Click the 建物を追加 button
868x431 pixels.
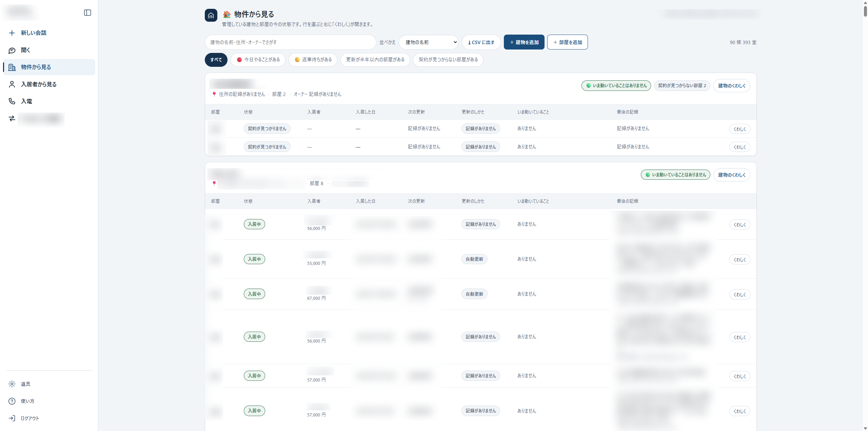[524, 42]
